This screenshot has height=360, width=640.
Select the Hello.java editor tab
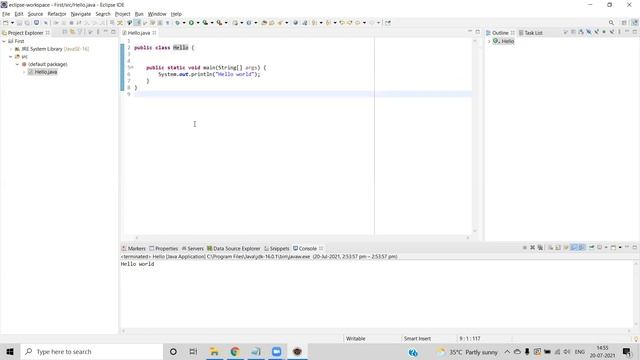[139, 33]
